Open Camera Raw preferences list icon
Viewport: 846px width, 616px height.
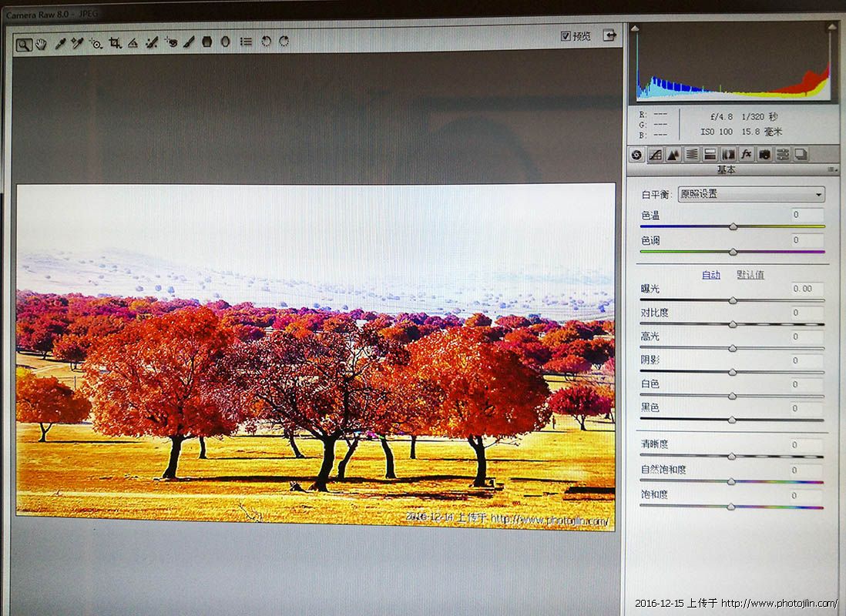tap(246, 42)
